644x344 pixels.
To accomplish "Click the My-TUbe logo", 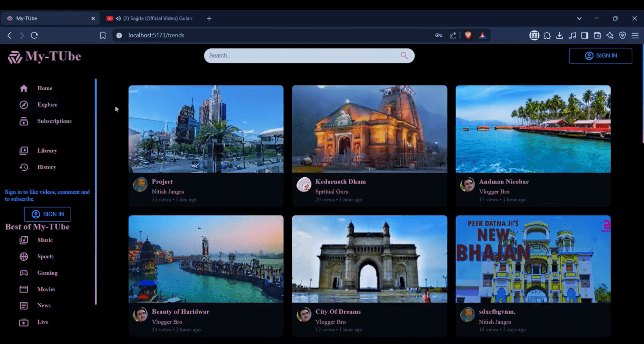I will coord(44,57).
